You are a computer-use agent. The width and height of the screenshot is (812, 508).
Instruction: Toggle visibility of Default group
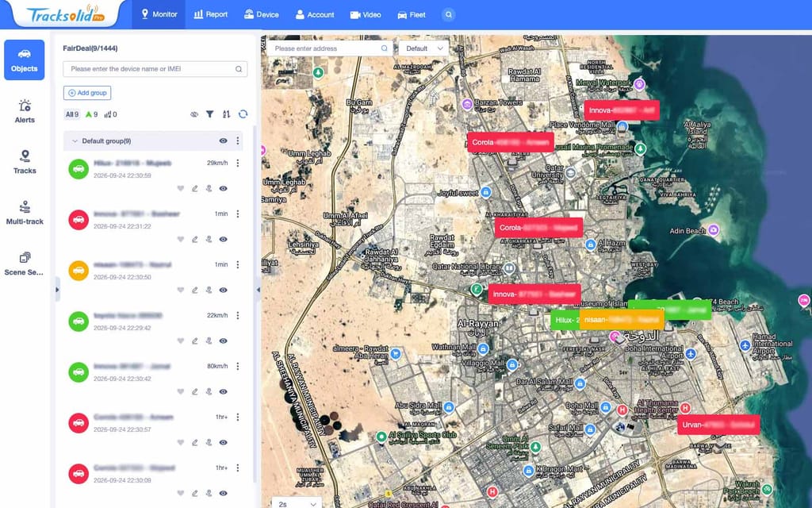pyautogui.click(x=223, y=141)
